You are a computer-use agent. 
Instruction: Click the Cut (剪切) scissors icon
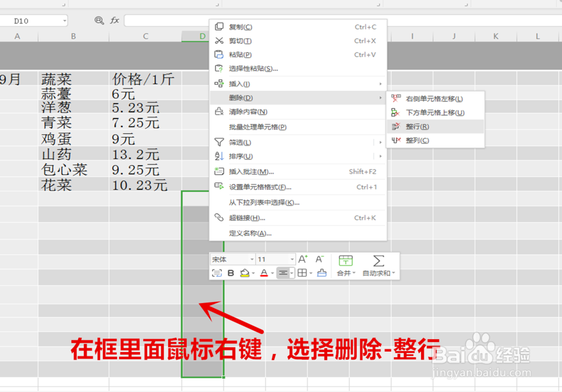[x=219, y=40]
